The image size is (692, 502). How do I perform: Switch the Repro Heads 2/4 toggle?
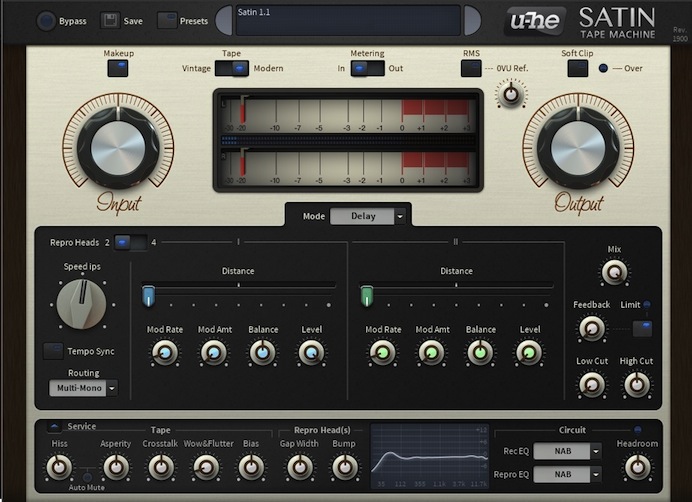tap(131, 242)
